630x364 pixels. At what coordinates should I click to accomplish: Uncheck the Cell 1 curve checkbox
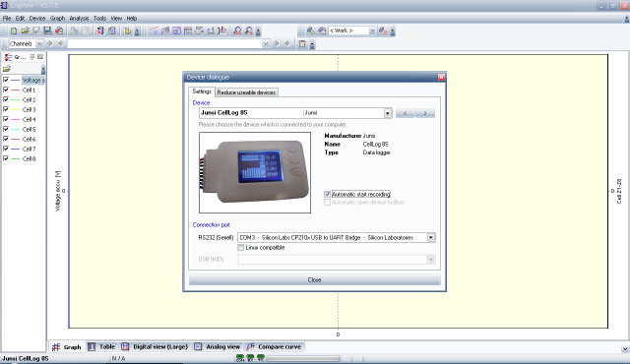(6, 90)
